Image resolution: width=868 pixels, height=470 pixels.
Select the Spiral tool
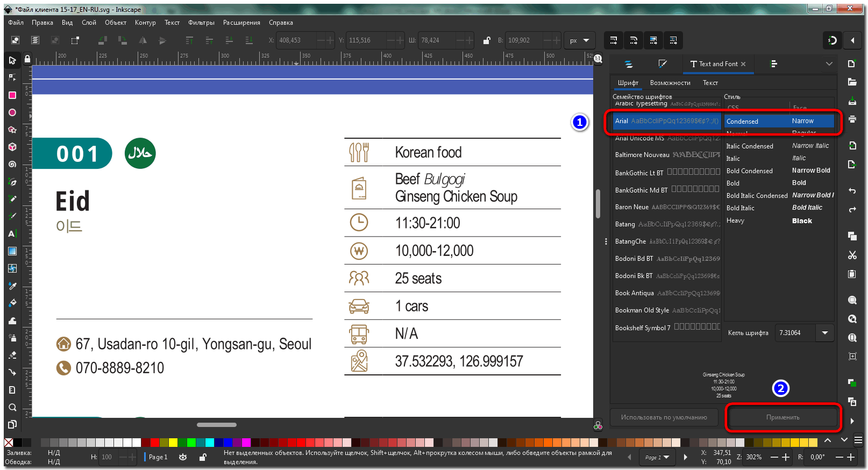click(12, 164)
